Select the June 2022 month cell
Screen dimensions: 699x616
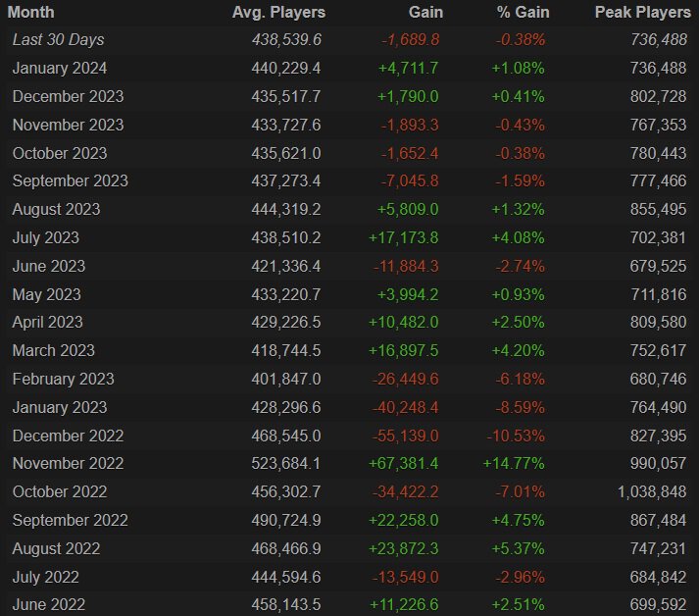click(x=49, y=605)
